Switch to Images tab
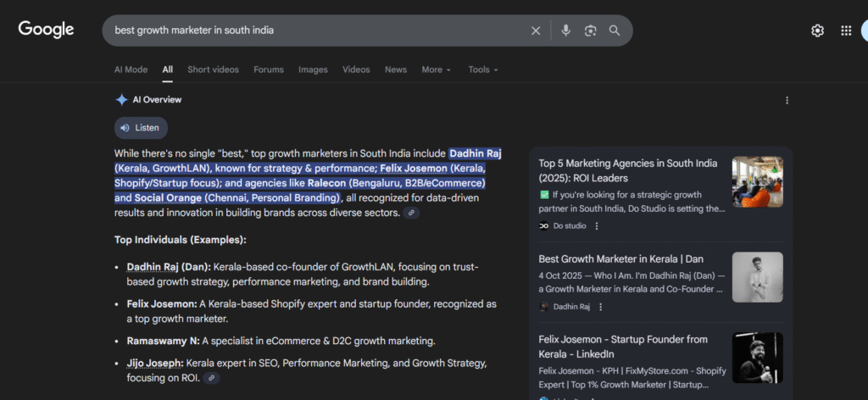868x400 pixels. (x=313, y=69)
